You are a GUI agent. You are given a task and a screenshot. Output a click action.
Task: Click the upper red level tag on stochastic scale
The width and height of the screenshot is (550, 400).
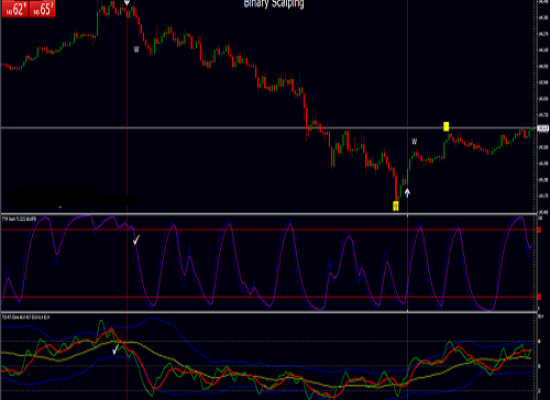coord(539,230)
